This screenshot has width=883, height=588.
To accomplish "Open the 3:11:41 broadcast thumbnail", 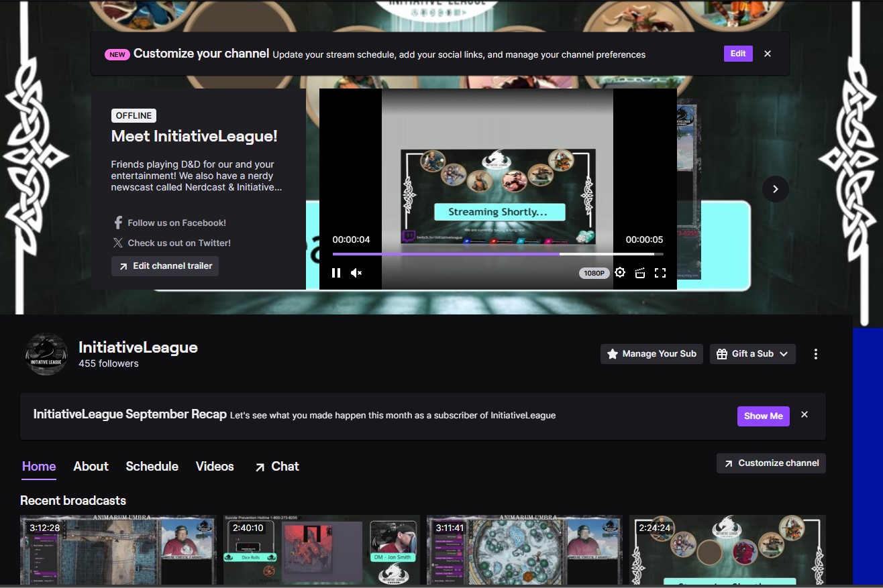I will [525, 550].
